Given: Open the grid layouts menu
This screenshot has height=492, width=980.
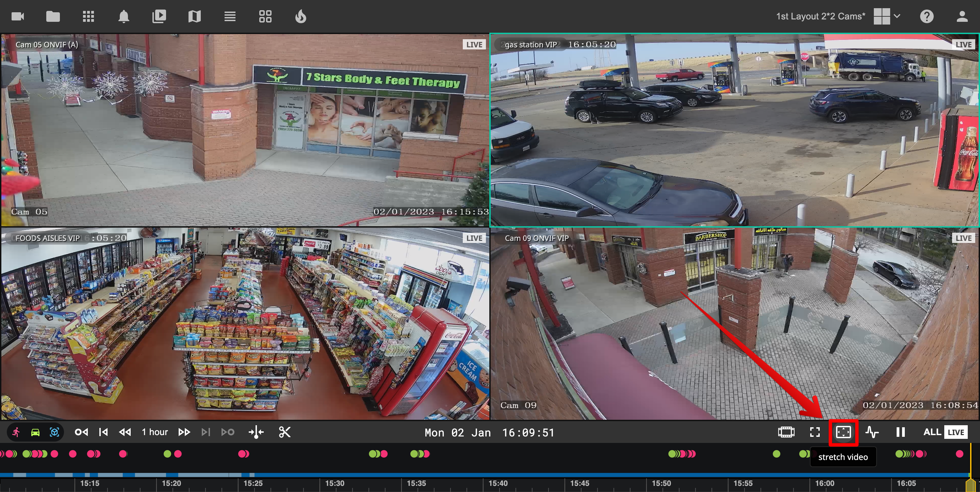Looking at the screenshot, I should coord(265,16).
